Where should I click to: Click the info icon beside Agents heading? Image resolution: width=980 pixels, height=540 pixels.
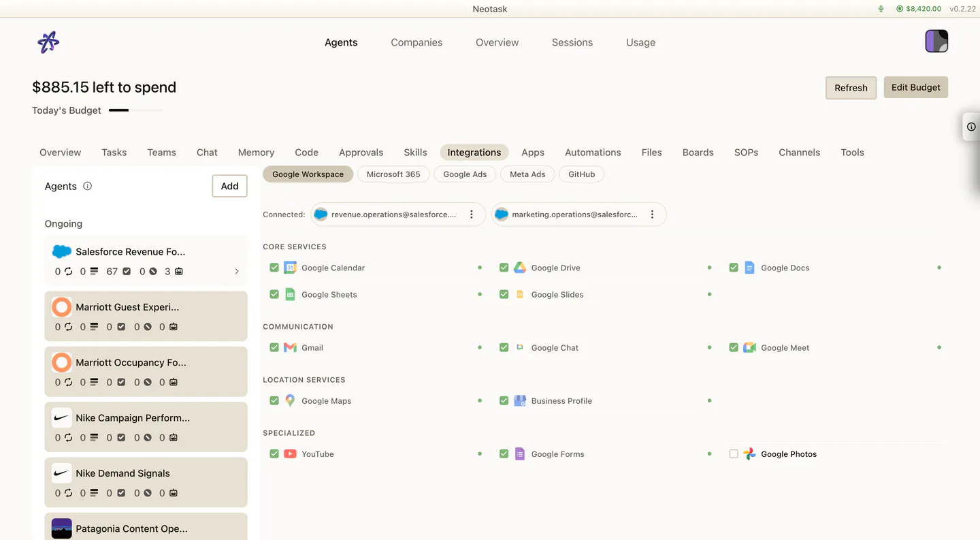point(87,186)
